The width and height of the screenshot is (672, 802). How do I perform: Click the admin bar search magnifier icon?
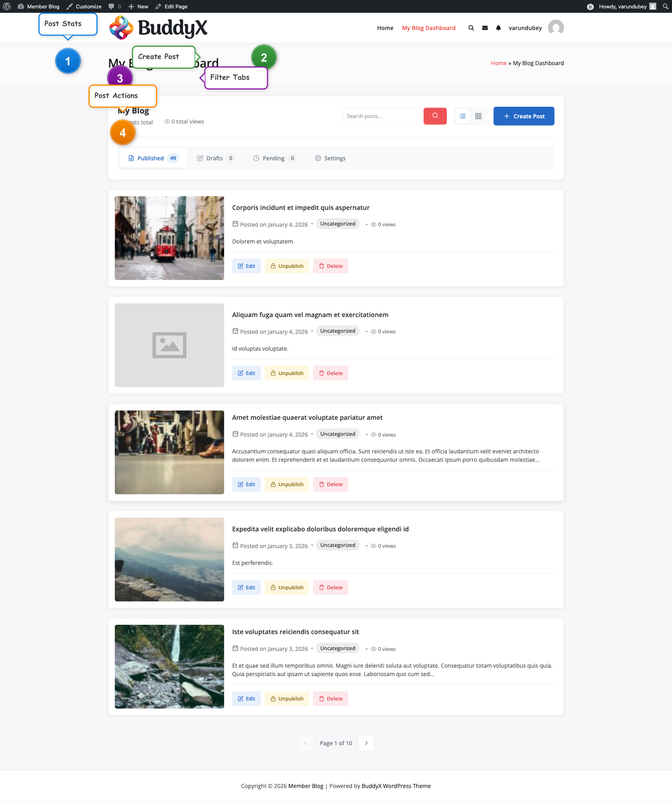[x=665, y=6]
